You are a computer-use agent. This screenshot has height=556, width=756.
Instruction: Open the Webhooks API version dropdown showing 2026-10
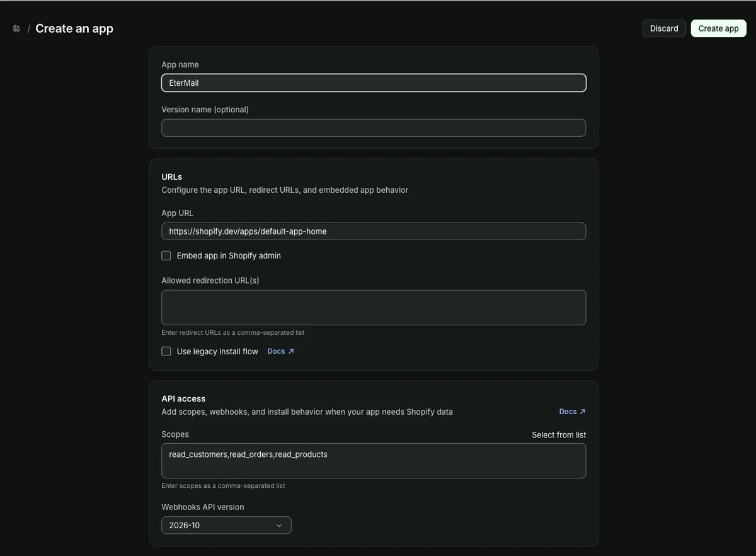226,525
